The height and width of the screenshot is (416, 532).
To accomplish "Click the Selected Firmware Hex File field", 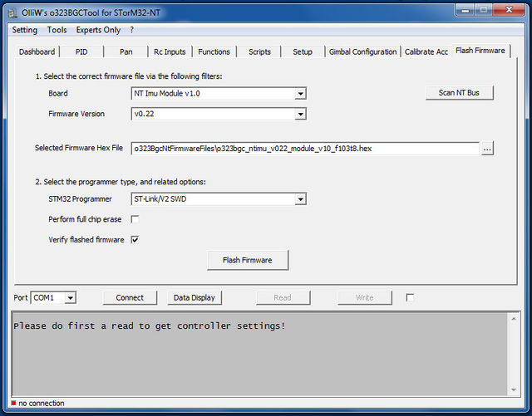I will [x=304, y=149].
